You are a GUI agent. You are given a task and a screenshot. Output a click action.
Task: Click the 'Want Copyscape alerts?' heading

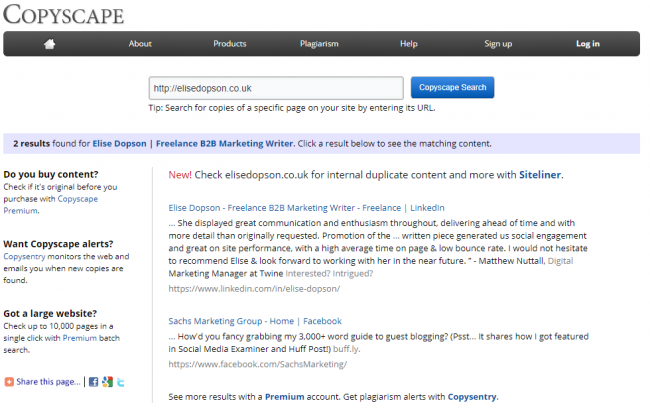(x=58, y=244)
